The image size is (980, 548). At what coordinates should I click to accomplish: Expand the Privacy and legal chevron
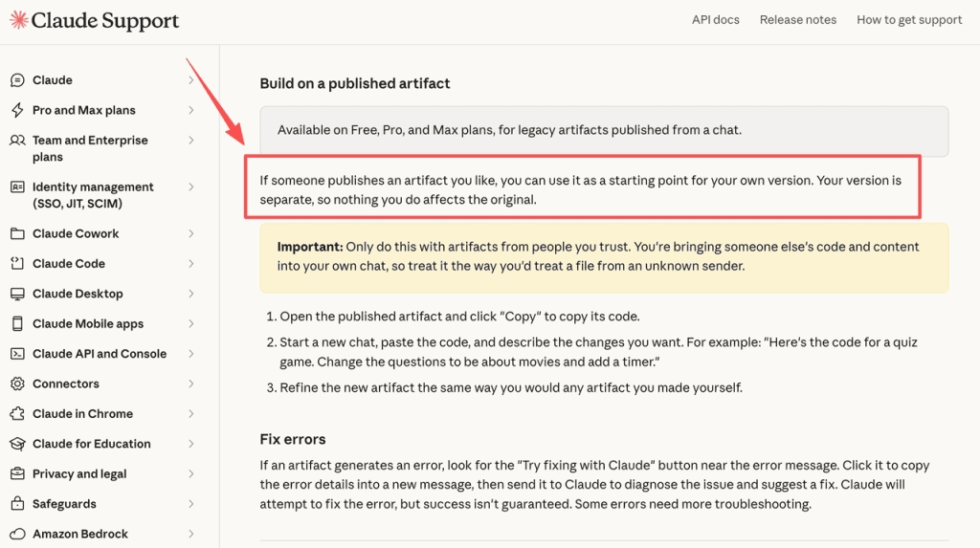[191, 473]
